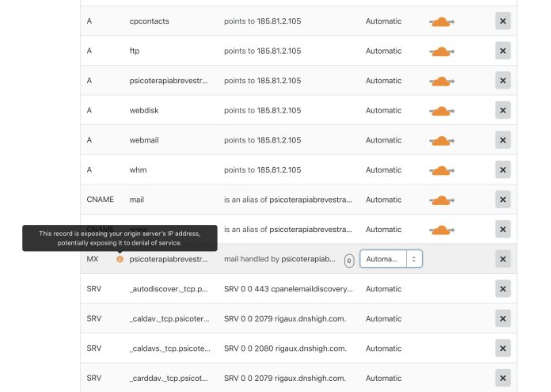Screen dimensions: 551x392
Task: Change the Automatic TTL for ftp
Action: (383, 51)
